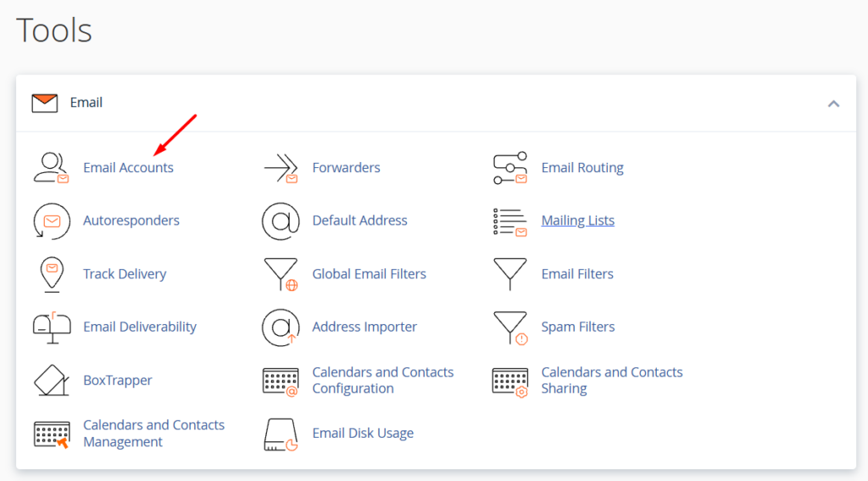Click the BoxTrapper icon
Screen dimensions: 868x481
[x=52, y=380]
